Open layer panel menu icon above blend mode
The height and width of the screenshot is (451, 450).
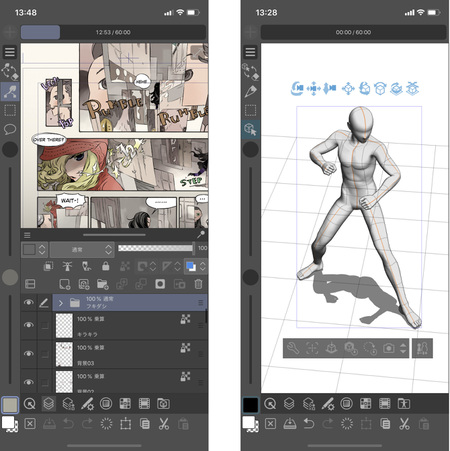[27, 235]
